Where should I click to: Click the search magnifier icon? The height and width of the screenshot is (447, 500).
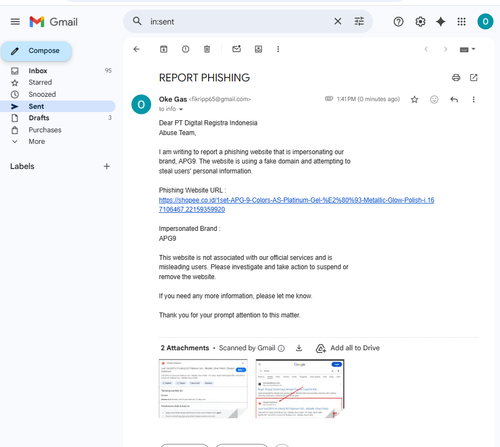[137, 21]
